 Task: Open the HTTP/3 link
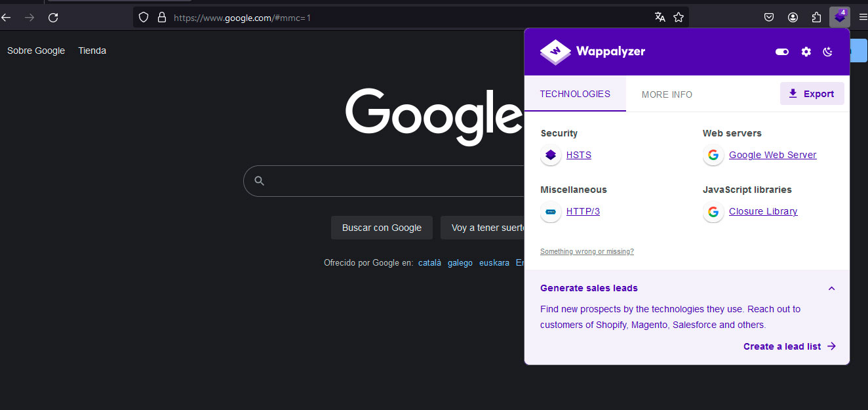(x=583, y=212)
